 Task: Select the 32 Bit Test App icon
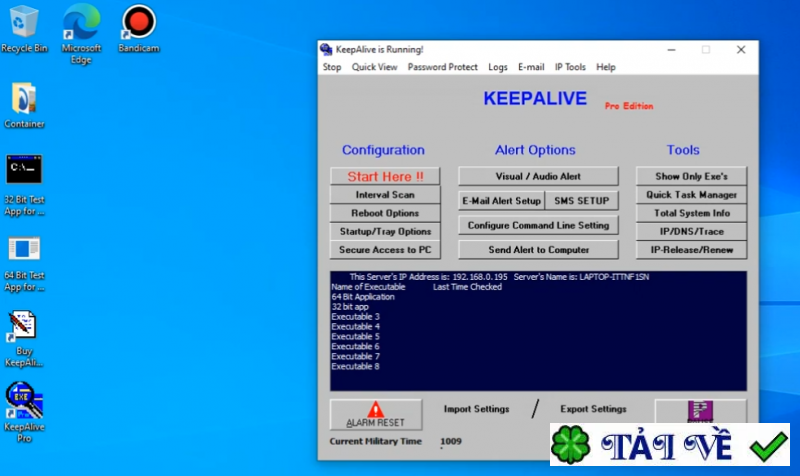(24, 186)
